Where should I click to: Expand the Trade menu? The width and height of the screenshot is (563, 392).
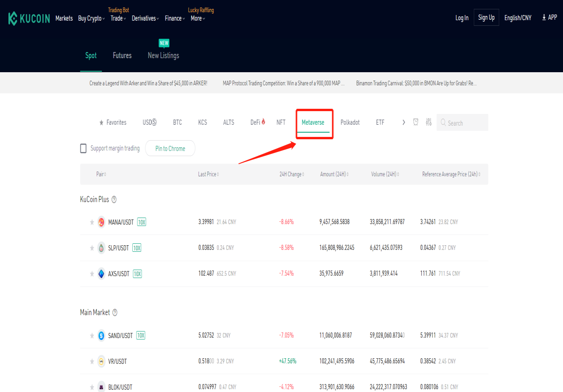pos(118,18)
